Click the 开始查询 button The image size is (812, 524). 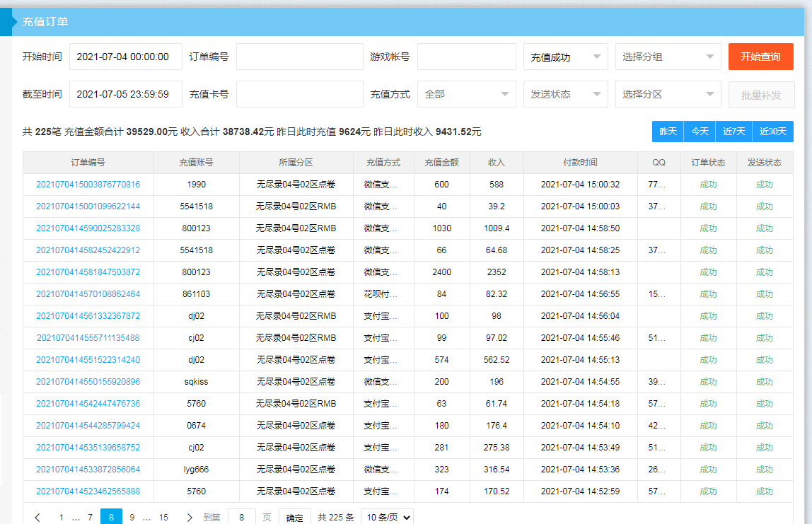point(761,57)
